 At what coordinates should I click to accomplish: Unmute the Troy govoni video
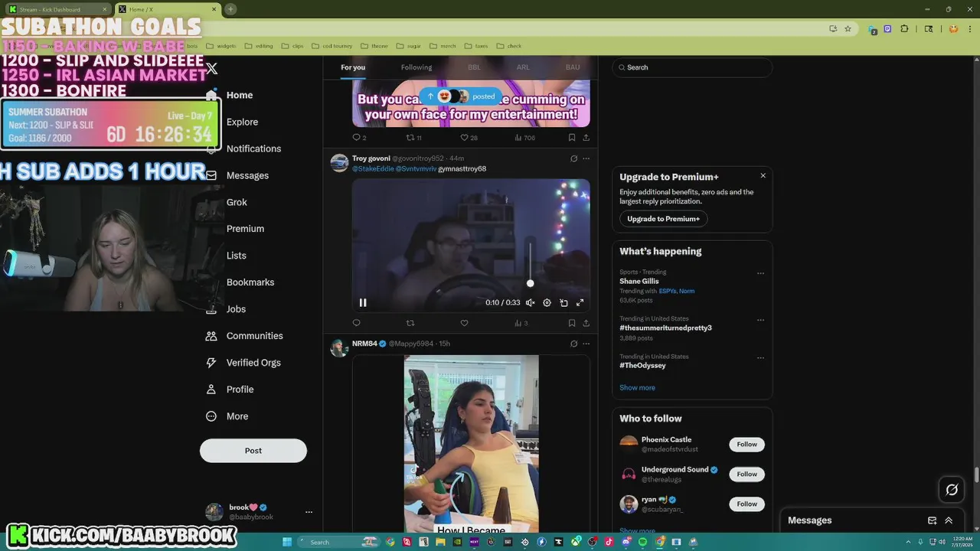pos(530,303)
